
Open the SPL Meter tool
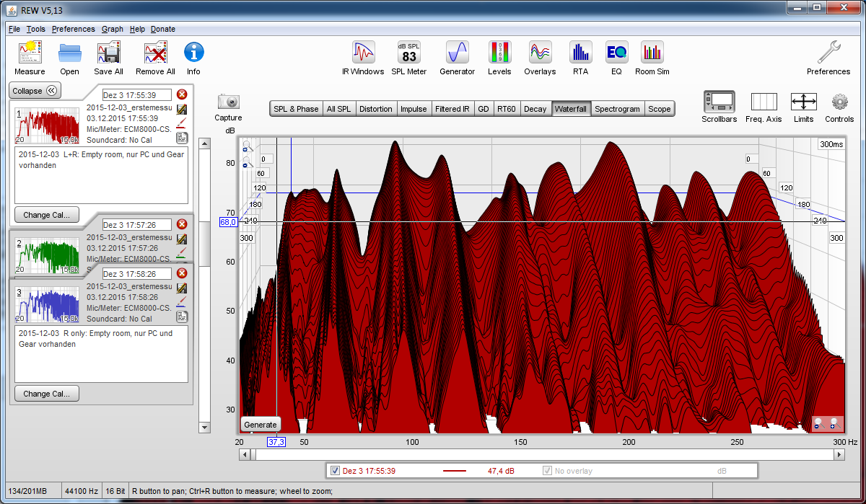click(x=409, y=53)
